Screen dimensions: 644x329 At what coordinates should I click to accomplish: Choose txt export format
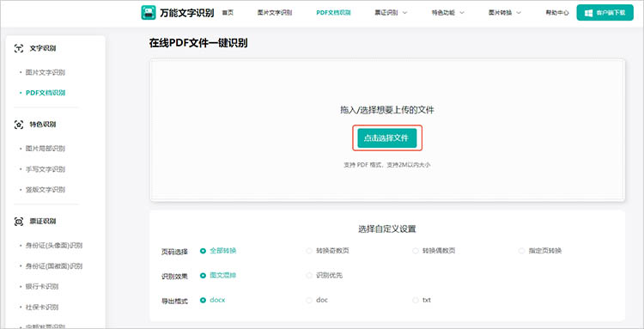[x=422, y=301]
